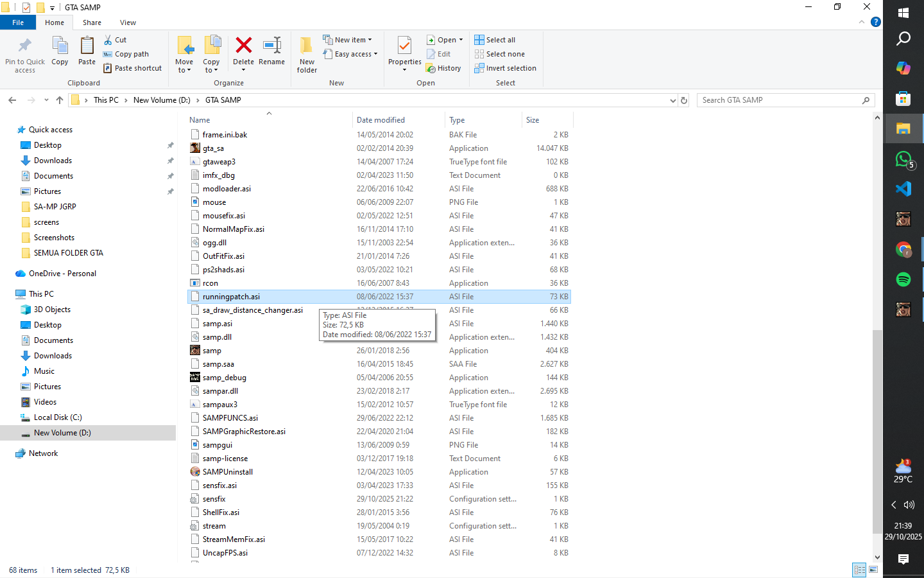Click the Pin to Quick access icon
Image resolution: width=924 pixels, height=578 pixels.
(x=24, y=46)
